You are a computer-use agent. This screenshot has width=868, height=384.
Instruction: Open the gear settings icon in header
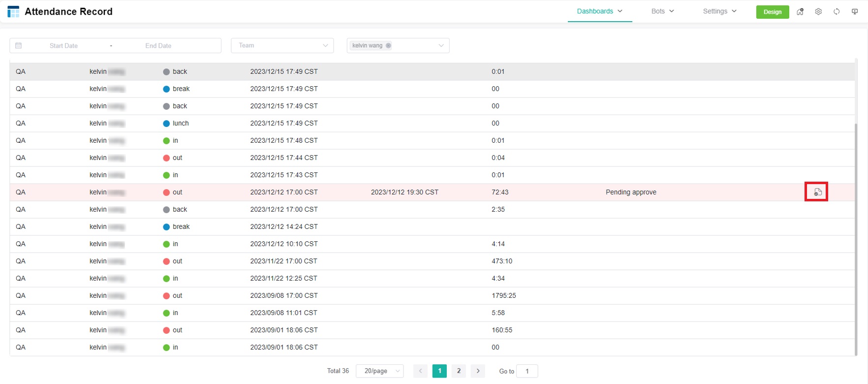click(818, 12)
